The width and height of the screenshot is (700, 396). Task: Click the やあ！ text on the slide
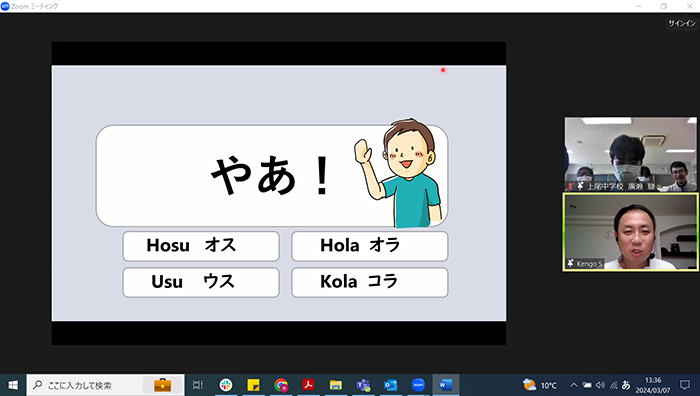[271, 175]
